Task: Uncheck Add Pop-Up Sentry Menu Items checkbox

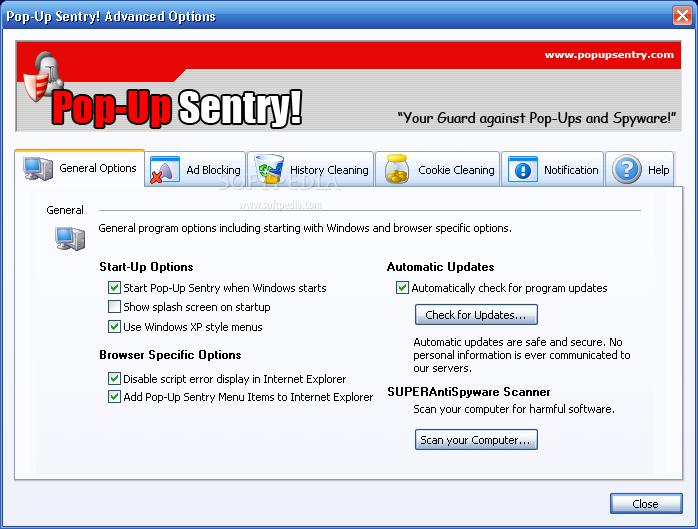Action: [x=114, y=396]
